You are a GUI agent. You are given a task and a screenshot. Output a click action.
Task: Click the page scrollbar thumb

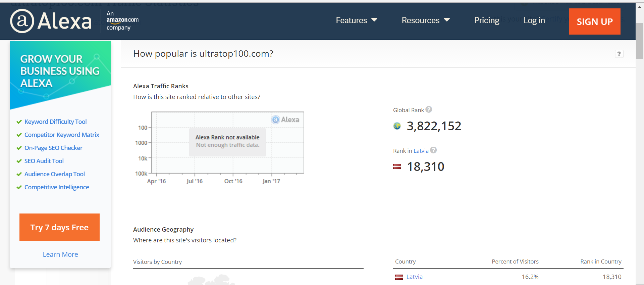point(640,41)
